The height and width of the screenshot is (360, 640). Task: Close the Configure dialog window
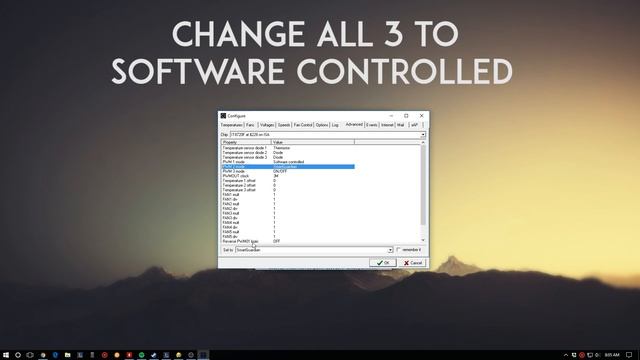(x=422, y=116)
